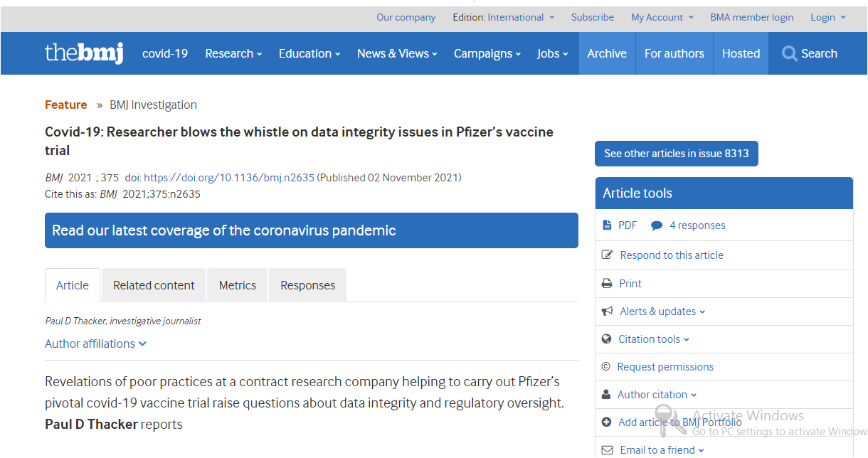Expand the Login dropdown
Image resolution: width=868 pixels, height=458 pixels.
(x=828, y=17)
